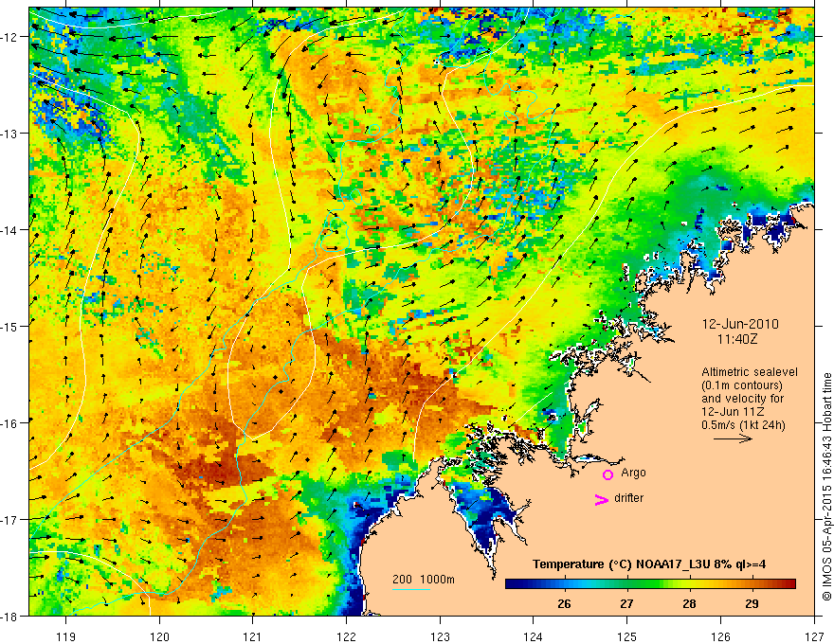
Task: Click the dark red end of the color bar
Action: (x=789, y=584)
